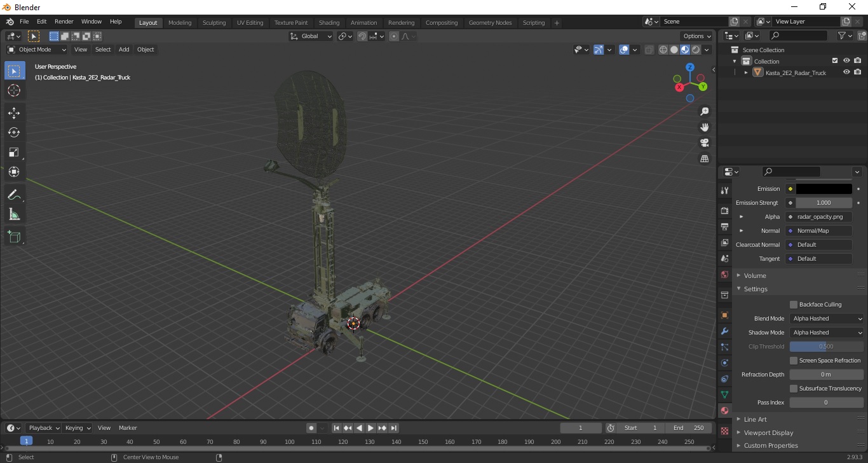
Task: Enable Subsurface Translucency checkbox
Action: point(794,389)
